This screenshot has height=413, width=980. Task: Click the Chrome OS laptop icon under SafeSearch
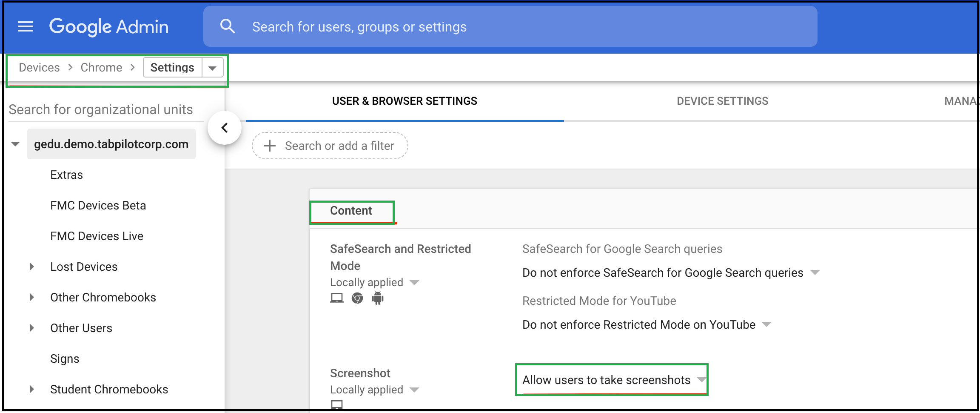click(x=336, y=298)
